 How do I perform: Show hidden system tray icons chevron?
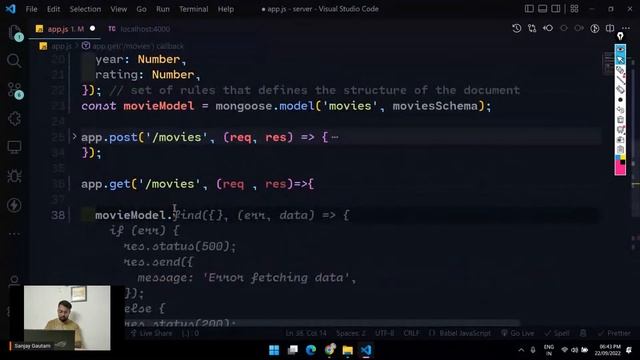[x=521, y=350]
